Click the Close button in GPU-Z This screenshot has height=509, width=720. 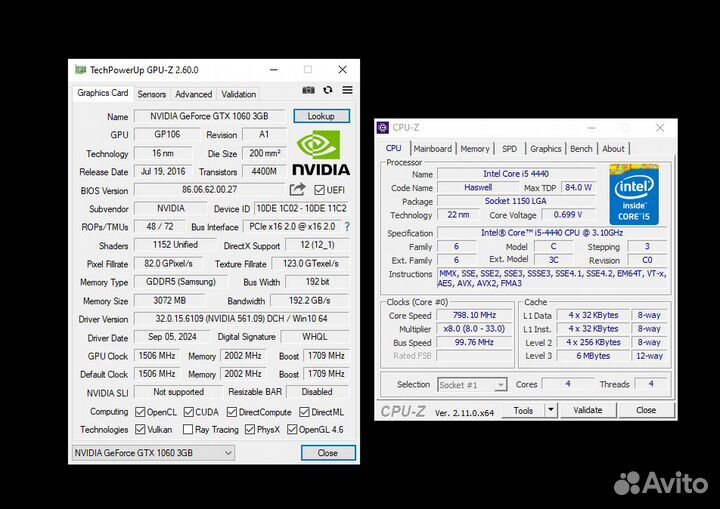tap(328, 453)
